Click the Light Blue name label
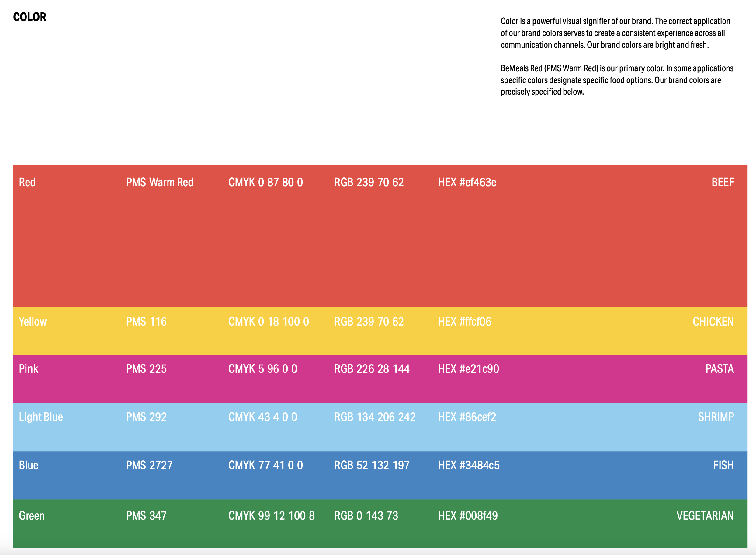 click(x=41, y=417)
